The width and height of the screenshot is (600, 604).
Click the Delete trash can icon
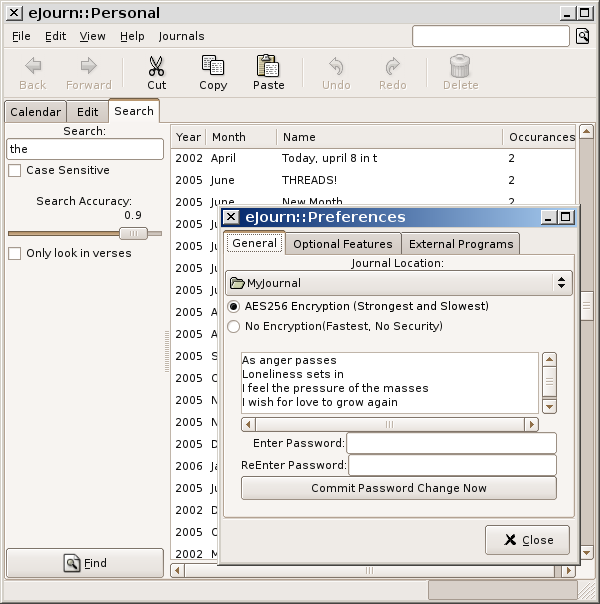pos(460,65)
